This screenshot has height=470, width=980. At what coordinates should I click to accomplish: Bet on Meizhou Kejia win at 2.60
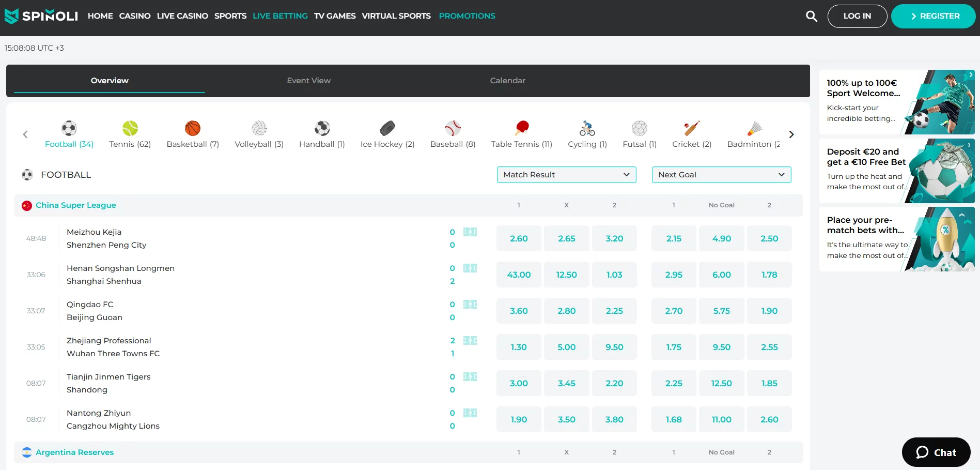(x=519, y=238)
